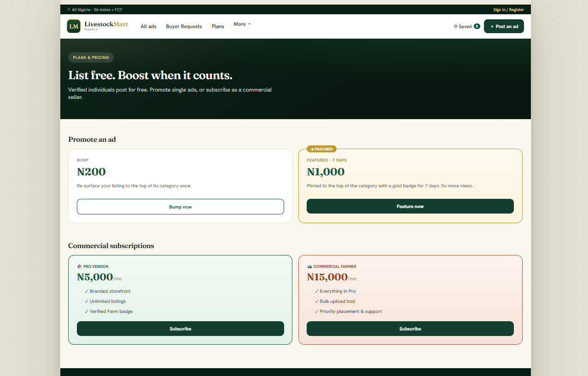The width and height of the screenshot is (588, 376).
Task: Click the 'FEATURED · 7 DAYS' label
Action: (x=326, y=160)
